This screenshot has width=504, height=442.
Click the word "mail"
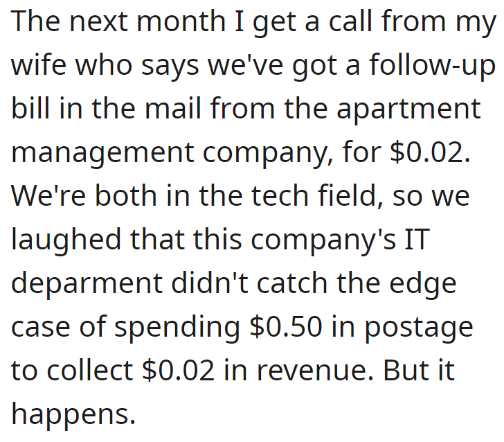[x=174, y=109]
